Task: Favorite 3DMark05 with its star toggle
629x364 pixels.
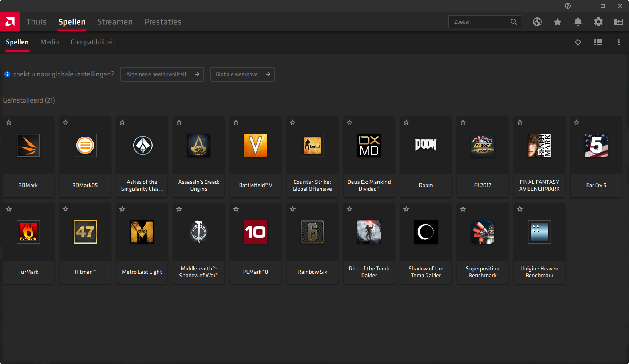Action: click(x=66, y=123)
